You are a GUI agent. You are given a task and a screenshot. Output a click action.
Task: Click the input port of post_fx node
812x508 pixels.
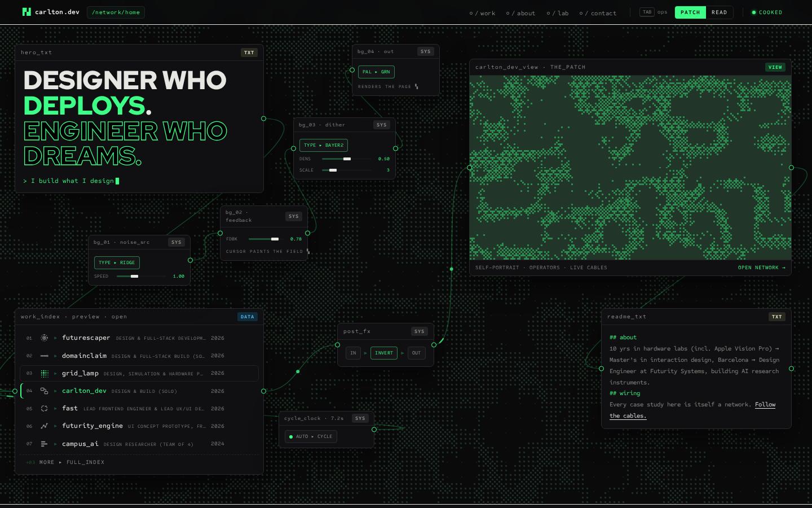337,344
